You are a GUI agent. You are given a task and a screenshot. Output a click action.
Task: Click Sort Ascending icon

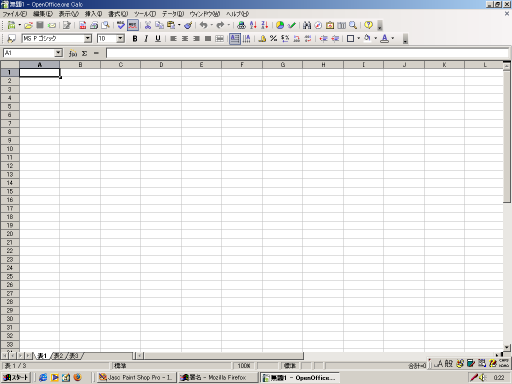click(253, 25)
